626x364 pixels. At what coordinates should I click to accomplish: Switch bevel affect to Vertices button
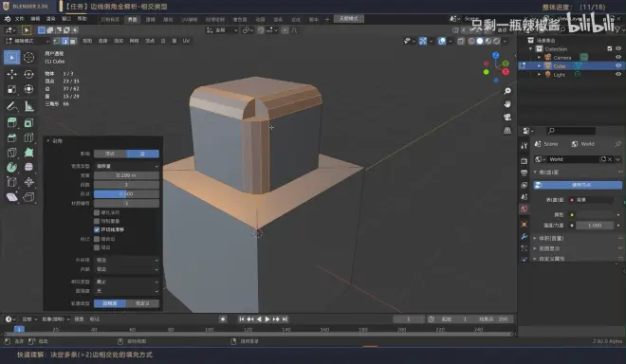(x=110, y=154)
